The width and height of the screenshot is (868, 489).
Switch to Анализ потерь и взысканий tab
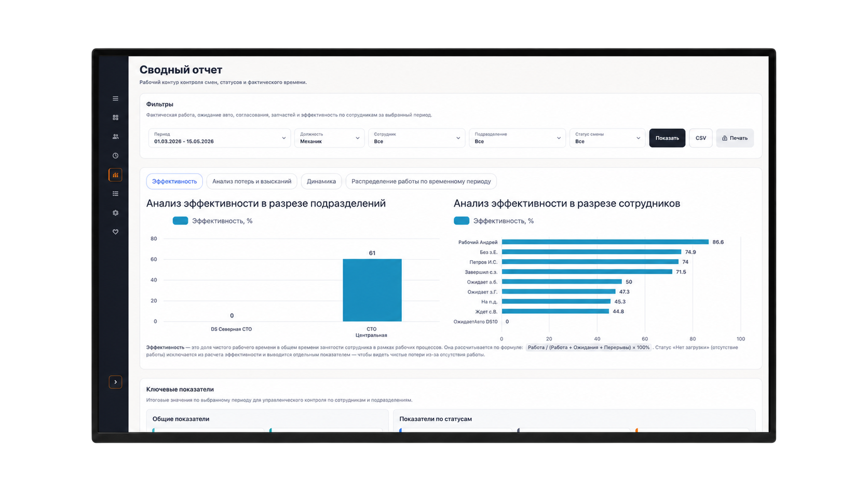pos(252,181)
